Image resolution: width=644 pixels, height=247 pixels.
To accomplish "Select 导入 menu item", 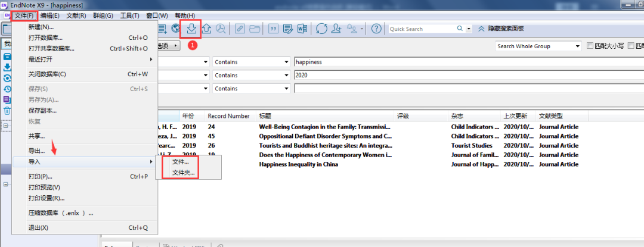I will 85,162.
